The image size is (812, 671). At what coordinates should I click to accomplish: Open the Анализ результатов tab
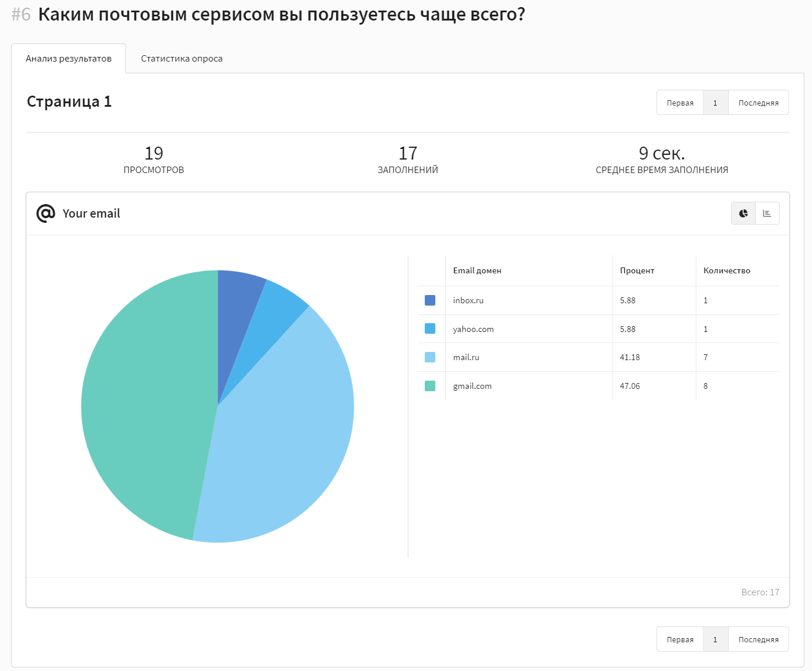[x=69, y=59]
